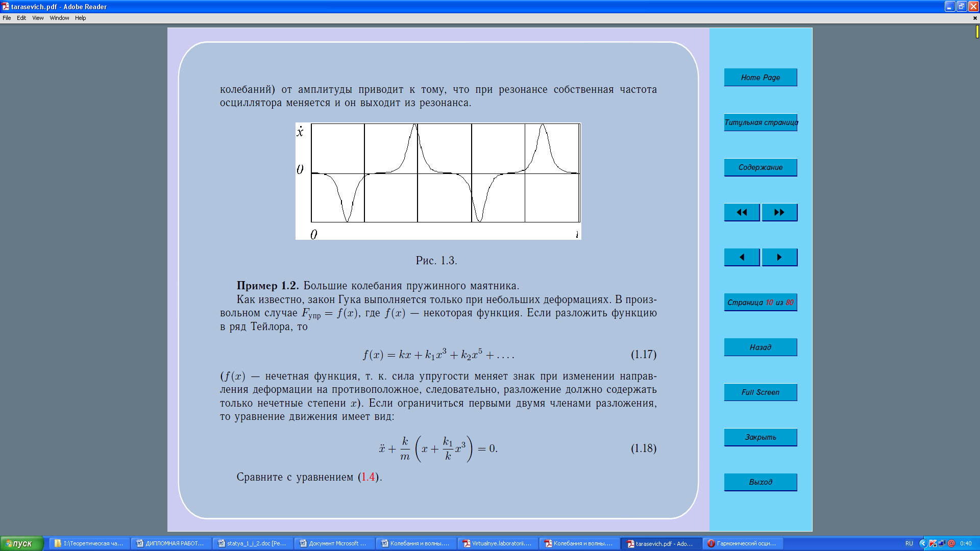Click the Рис. 1.3 graph figure
The width and height of the screenshot is (980, 551).
(438, 181)
